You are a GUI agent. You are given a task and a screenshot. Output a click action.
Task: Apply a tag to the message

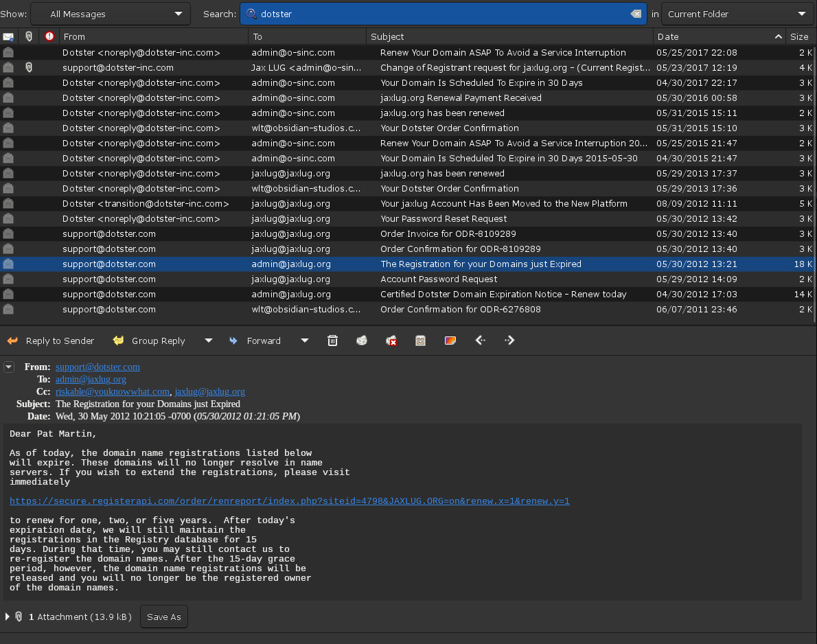point(450,340)
